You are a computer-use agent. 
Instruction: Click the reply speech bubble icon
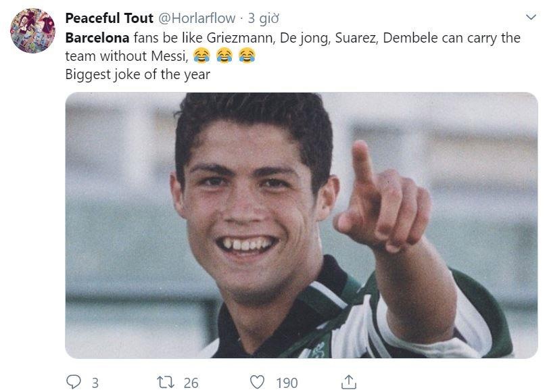click(x=74, y=383)
